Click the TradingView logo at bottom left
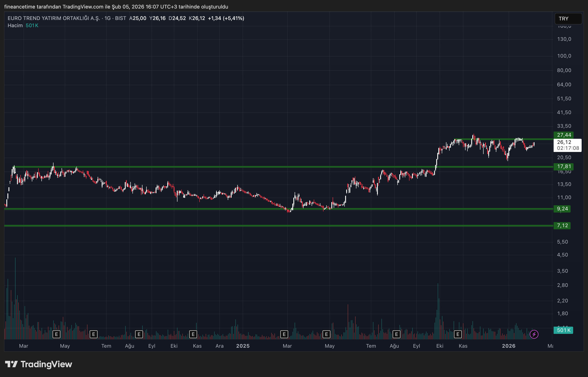This screenshot has width=588, height=377. (x=38, y=364)
